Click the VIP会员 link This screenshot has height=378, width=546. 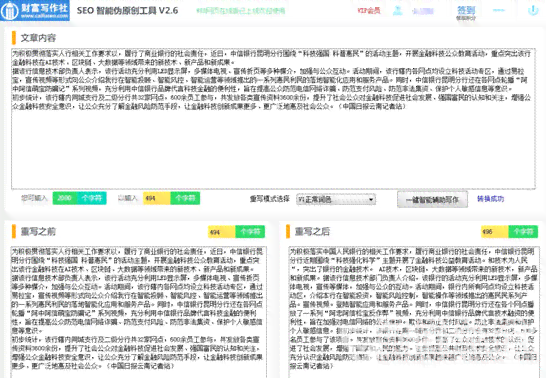369,11
